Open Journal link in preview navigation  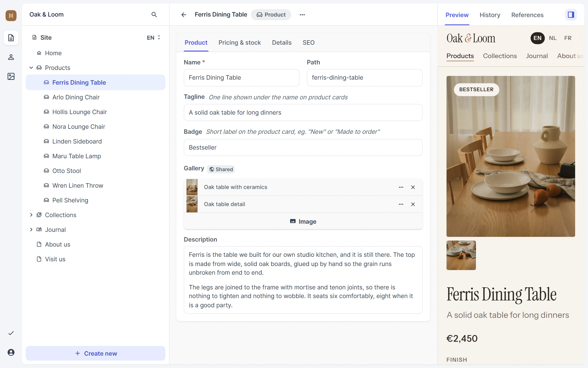click(537, 56)
